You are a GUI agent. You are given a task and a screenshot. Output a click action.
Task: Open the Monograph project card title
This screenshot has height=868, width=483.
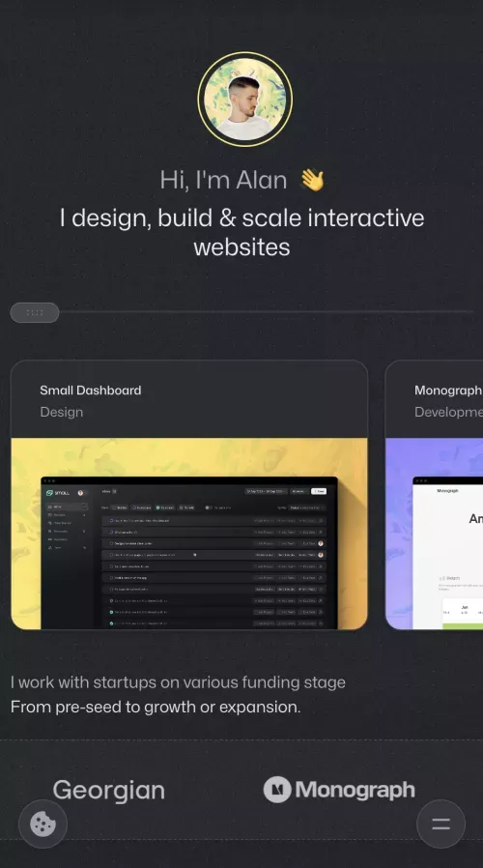point(448,391)
